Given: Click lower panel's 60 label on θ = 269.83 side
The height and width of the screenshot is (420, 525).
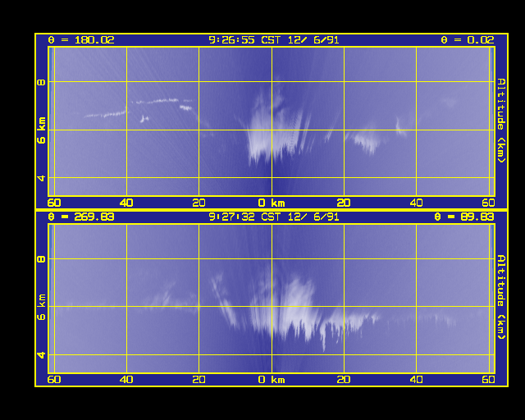Looking at the screenshot, I should pos(54,380).
